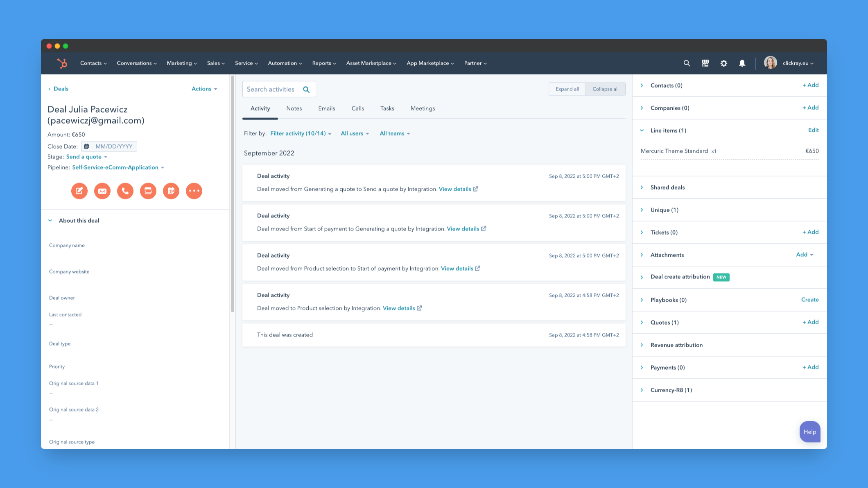Open the Marketplace storefront icon
This screenshot has height=488, width=868.
(x=705, y=63)
